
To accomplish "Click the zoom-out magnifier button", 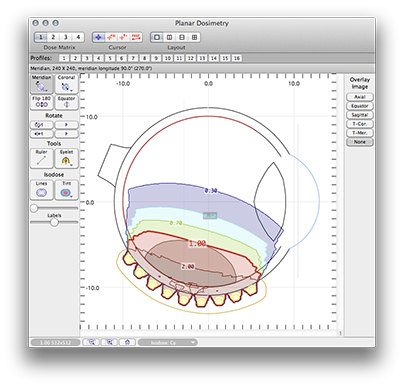I will 91,342.
